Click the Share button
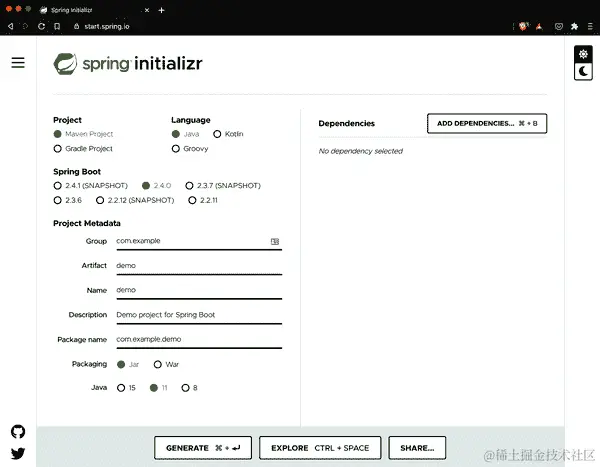Image resolution: width=600 pixels, height=467 pixels. (417, 447)
